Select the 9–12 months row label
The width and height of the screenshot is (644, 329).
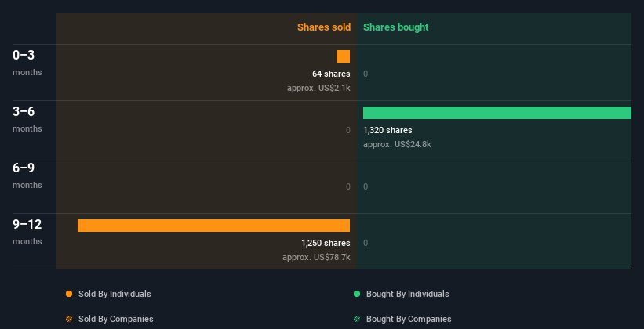click(x=27, y=231)
